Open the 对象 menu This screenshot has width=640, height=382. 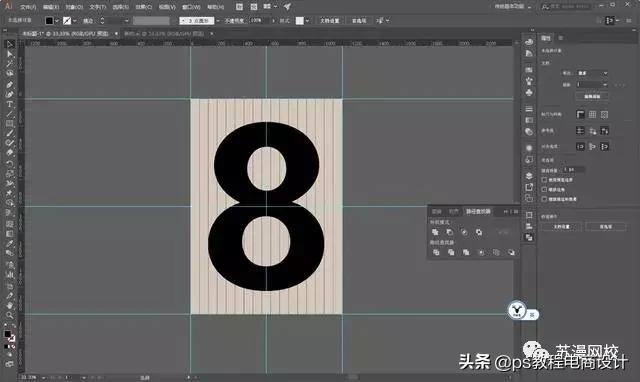74,7
